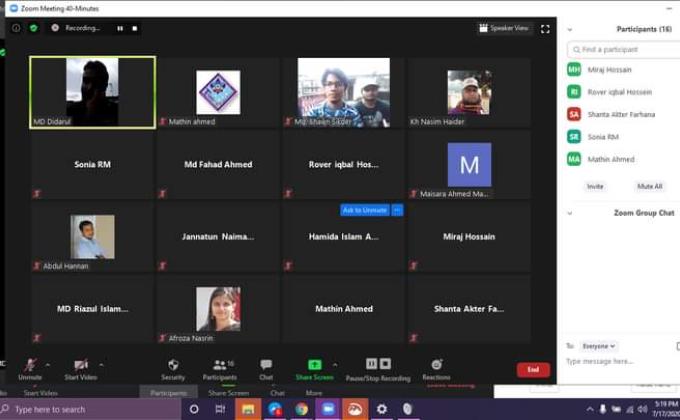Collapse the Zoom Group Chat chevron
680x420 pixels.
click(569, 213)
